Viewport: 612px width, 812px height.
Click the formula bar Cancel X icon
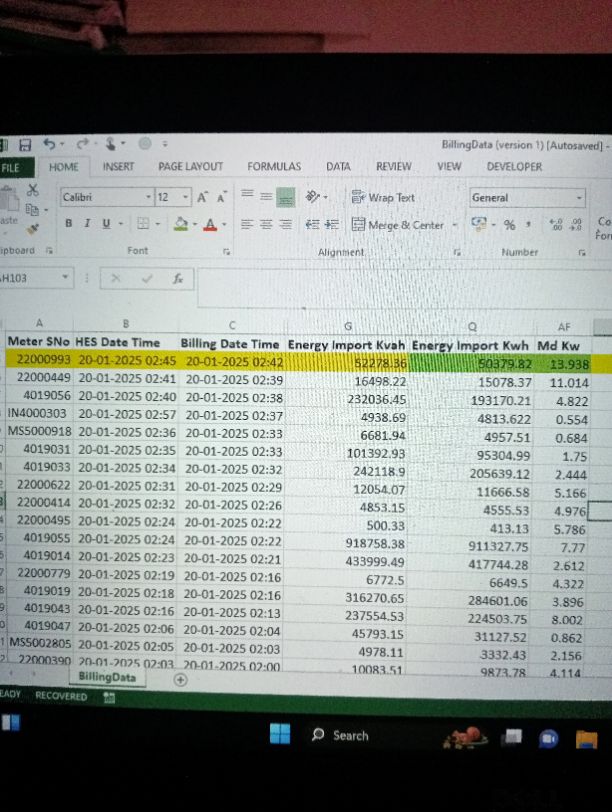(x=115, y=279)
